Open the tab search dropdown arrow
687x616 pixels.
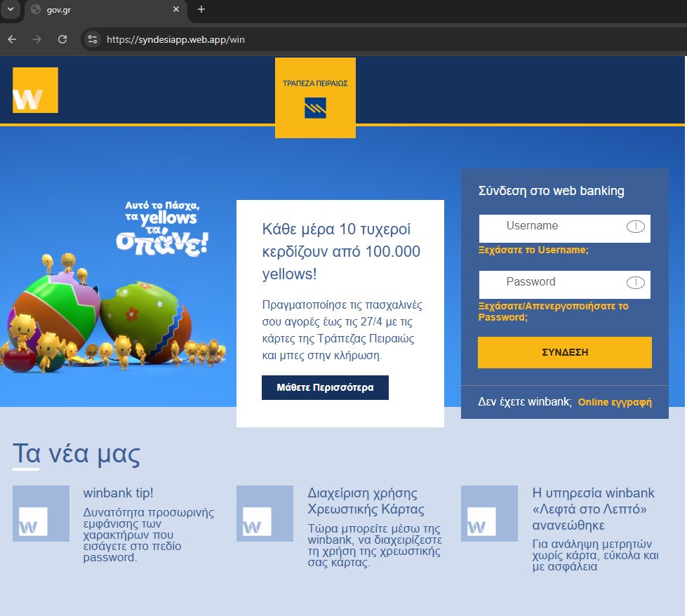11,9
